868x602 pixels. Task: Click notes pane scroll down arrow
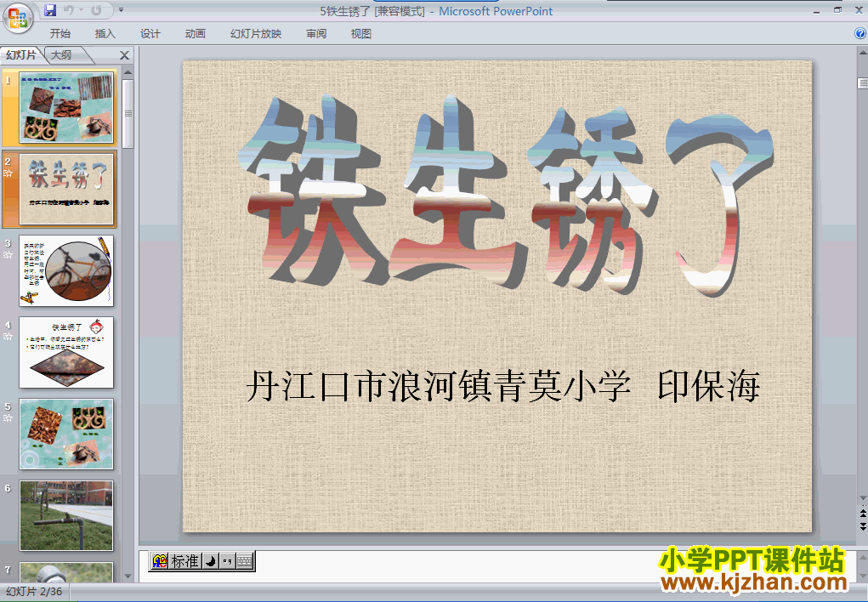point(862,577)
